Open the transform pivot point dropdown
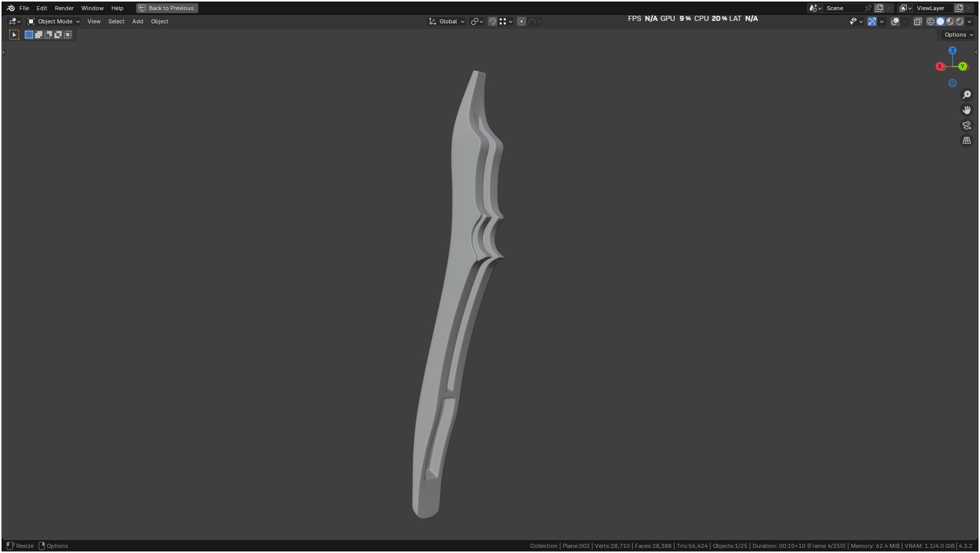980x553 pixels. pyautogui.click(x=477, y=21)
